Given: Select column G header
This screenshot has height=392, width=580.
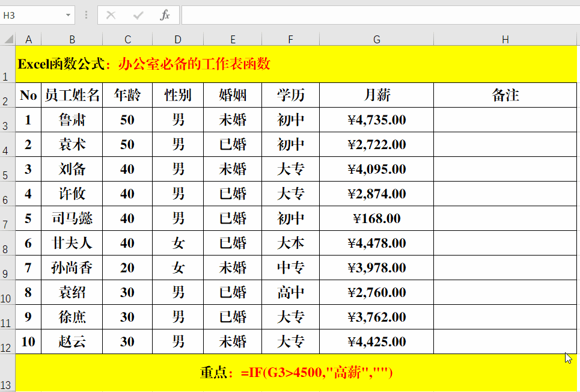Looking at the screenshot, I should (377, 40).
